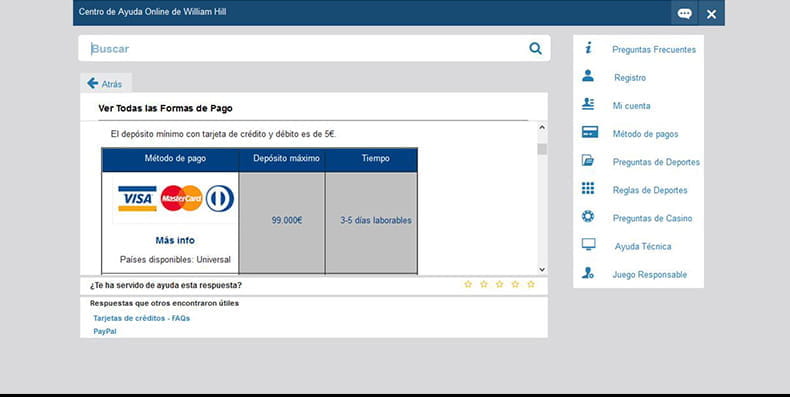
Task: Click the article scrollbar thumb
Action: [x=542, y=149]
